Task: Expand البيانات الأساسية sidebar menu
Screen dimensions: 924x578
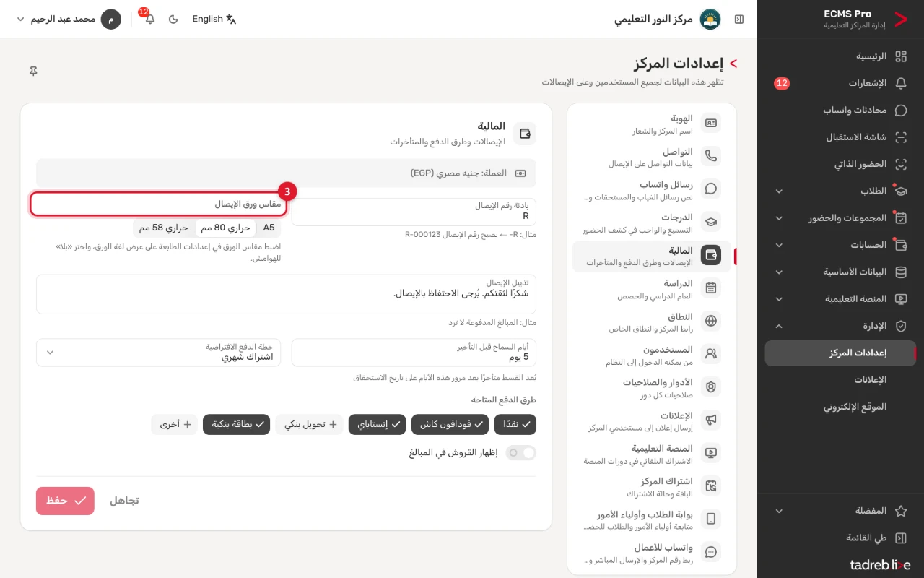Action: (840, 272)
